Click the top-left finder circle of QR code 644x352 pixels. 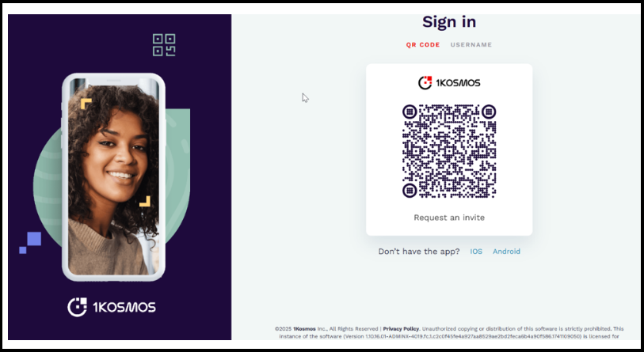[x=410, y=112]
